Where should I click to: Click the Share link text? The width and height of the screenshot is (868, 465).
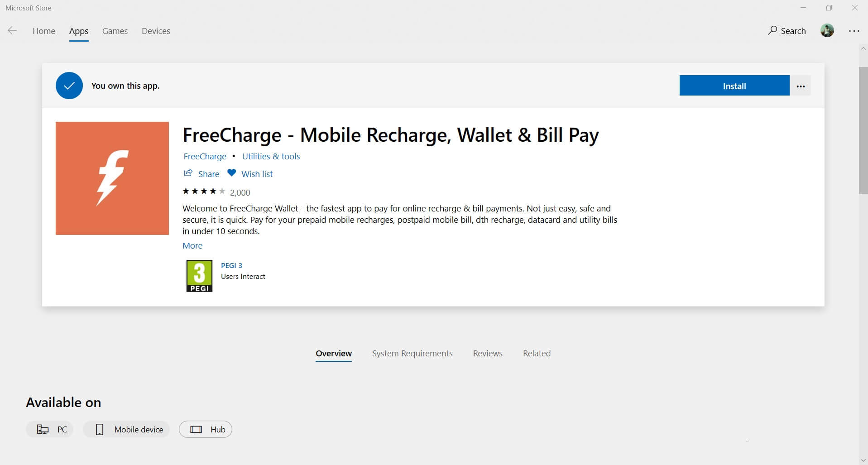click(209, 174)
